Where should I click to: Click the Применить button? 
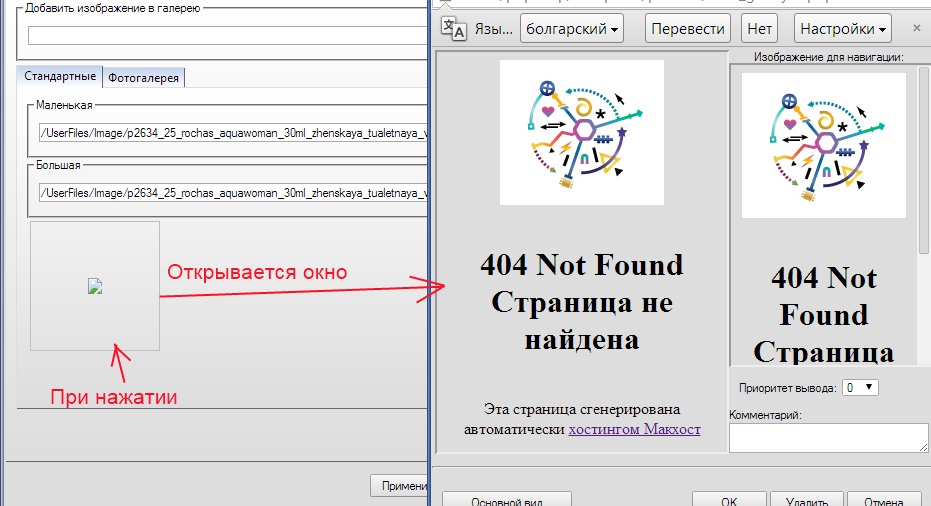399,486
